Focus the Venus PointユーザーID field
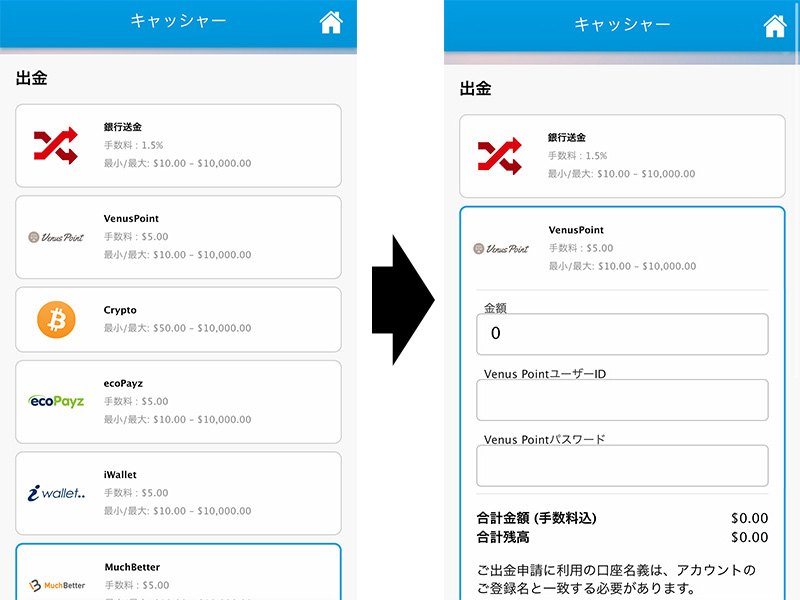Image resolution: width=800 pixels, height=600 pixels. pyautogui.click(x=622, y=400)
